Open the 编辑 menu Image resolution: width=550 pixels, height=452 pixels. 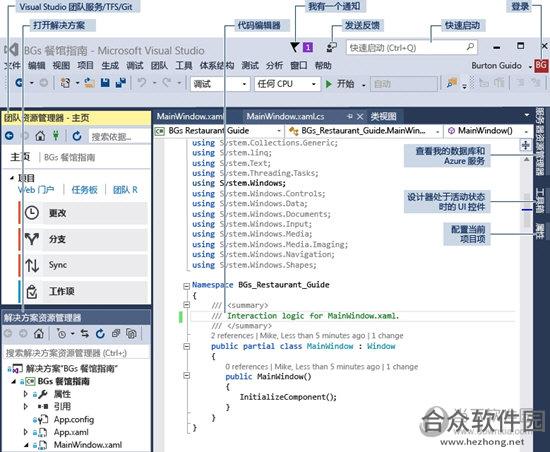[x=36, y=65]
